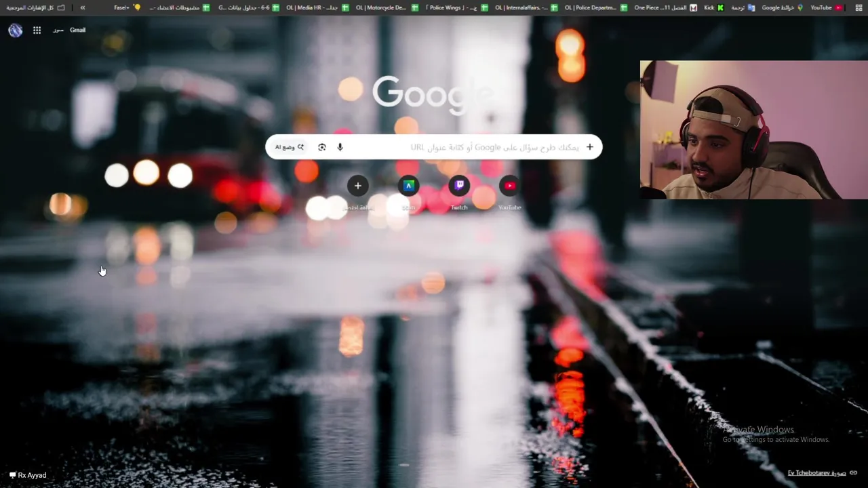Open OL | Motorcycle De... bookmark
This screenshot has width=868, height=488.
pos(387,7)
